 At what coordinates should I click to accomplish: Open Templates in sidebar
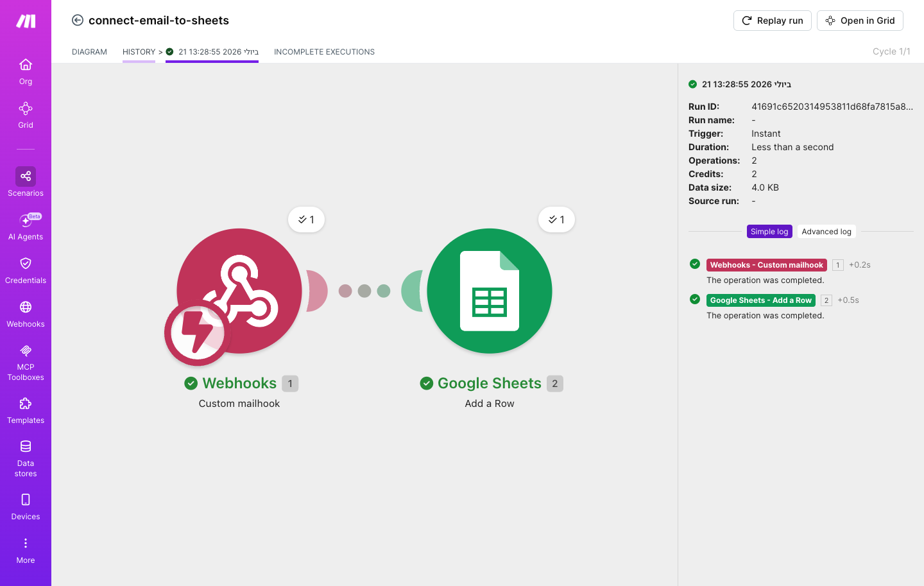pos(26,410)
